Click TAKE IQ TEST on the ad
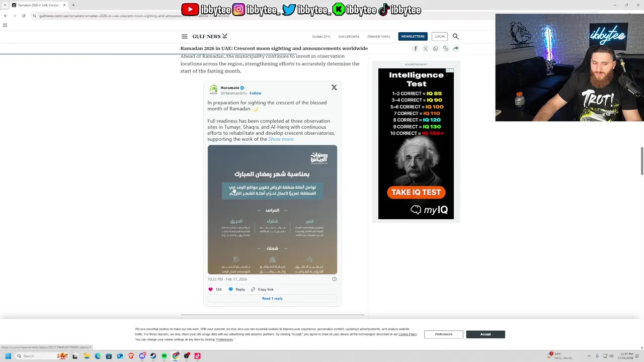 416,192
